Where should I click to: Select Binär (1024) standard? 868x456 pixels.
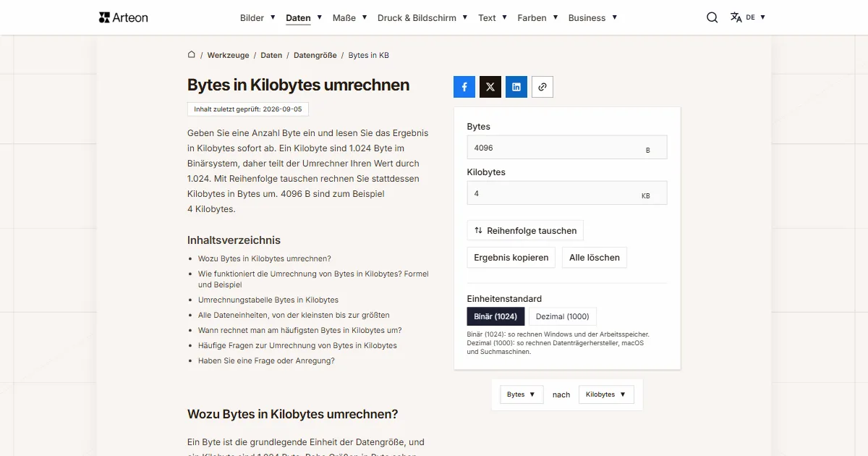click(x=495, y=316)
